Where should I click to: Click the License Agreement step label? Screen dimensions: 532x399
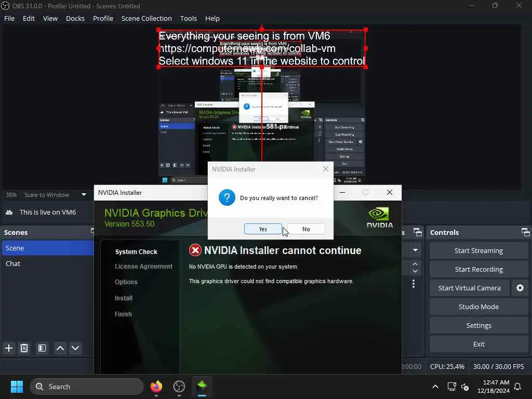coord(143,267)
